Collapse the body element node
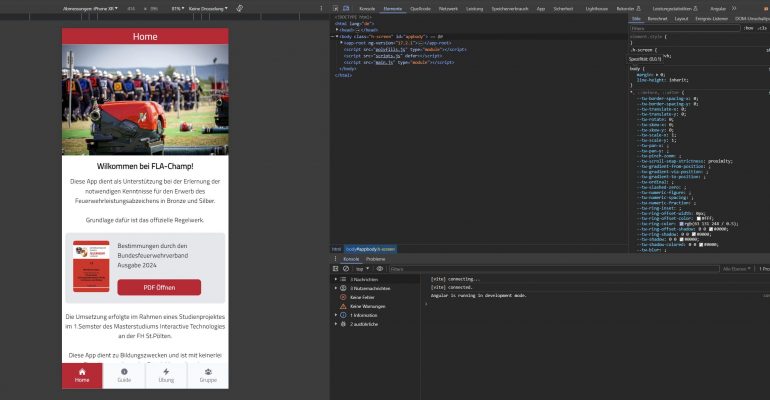The width and height of the screenshot is (770, 400). (337, 36)
